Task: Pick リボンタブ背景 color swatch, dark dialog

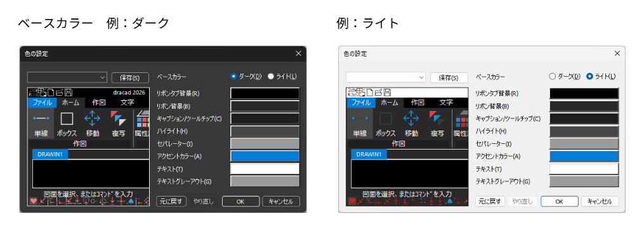Action: click(x=265, y=93)
